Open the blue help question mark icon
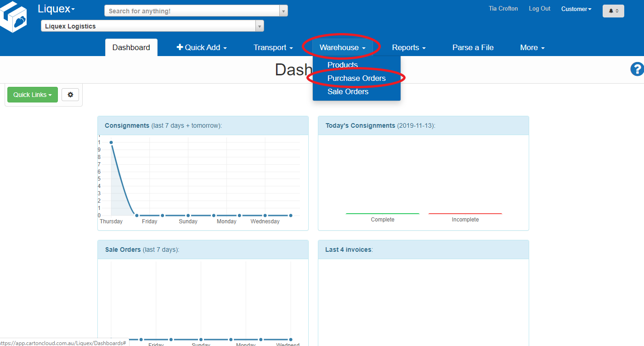Image resolution: width=644 pixels, height=346 pixels. (x=638, y=69)
